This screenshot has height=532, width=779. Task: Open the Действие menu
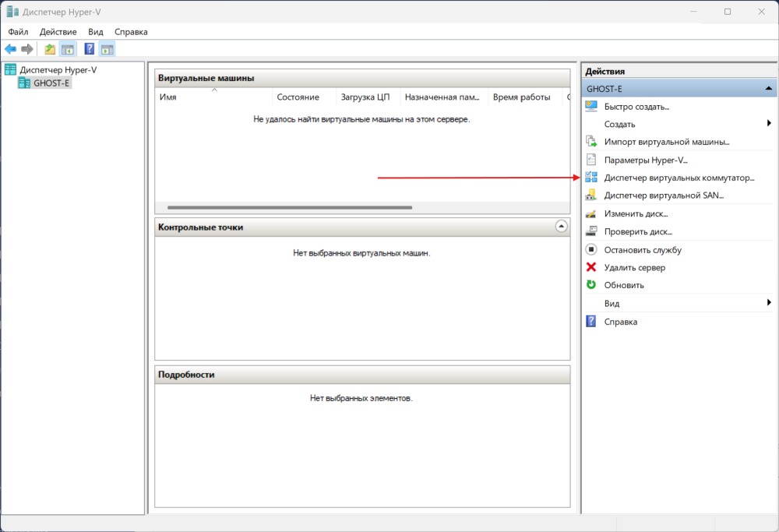(x=58, y=32)
